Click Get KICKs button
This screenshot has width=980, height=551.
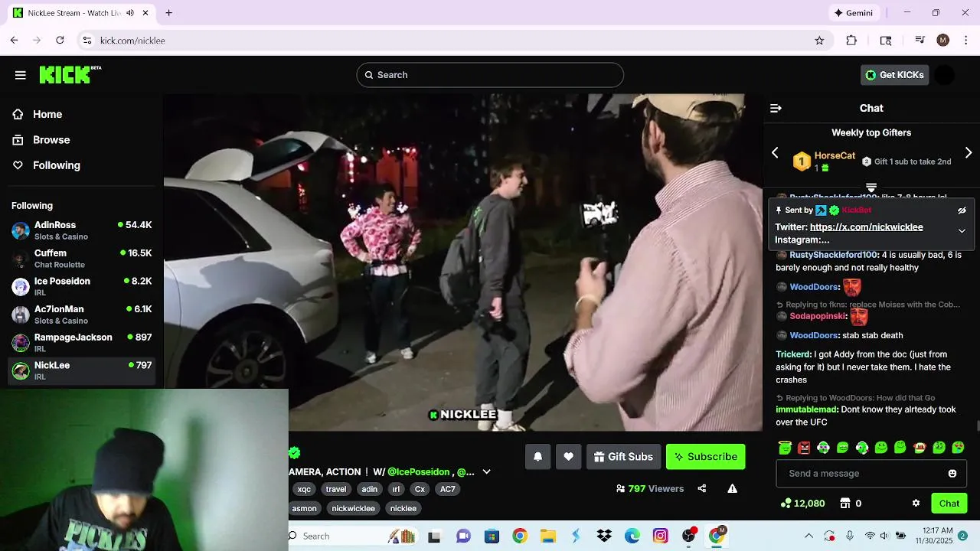[x=894, y=75]
